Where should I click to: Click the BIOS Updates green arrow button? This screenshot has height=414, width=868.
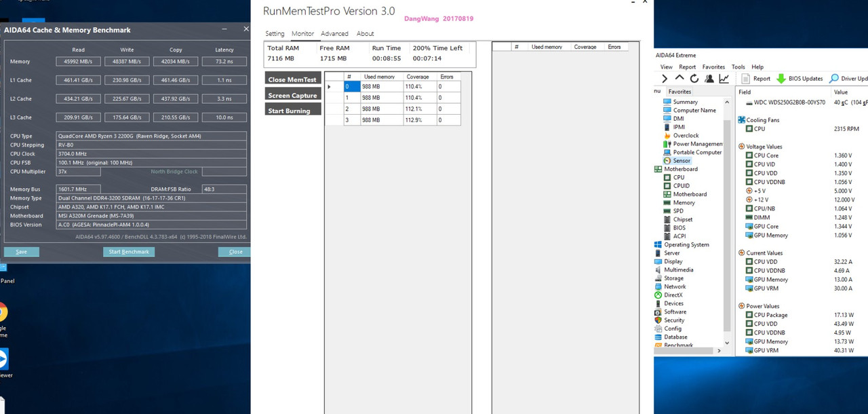click(800, 79)
